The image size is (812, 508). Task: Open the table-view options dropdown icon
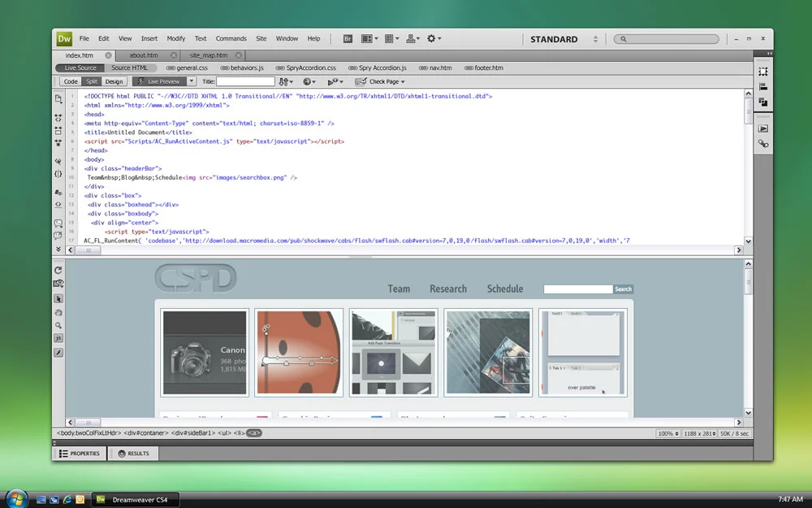392,39
